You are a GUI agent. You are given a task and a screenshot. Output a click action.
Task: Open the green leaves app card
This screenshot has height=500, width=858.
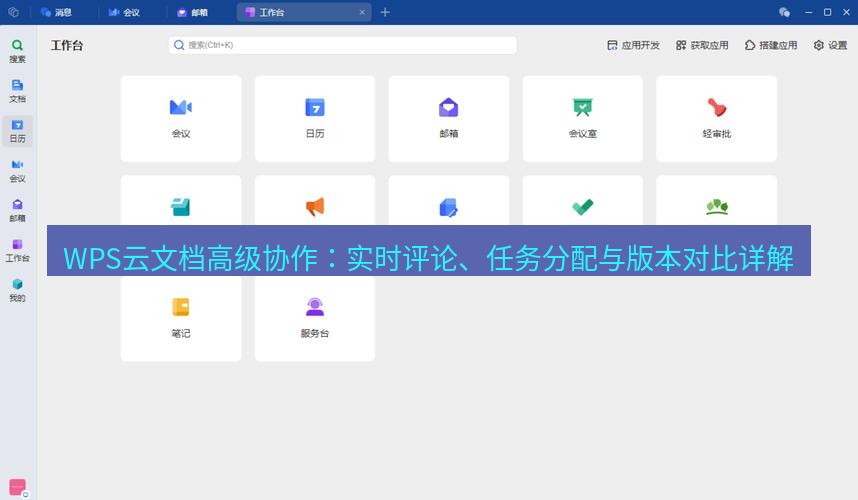(716, 201)
